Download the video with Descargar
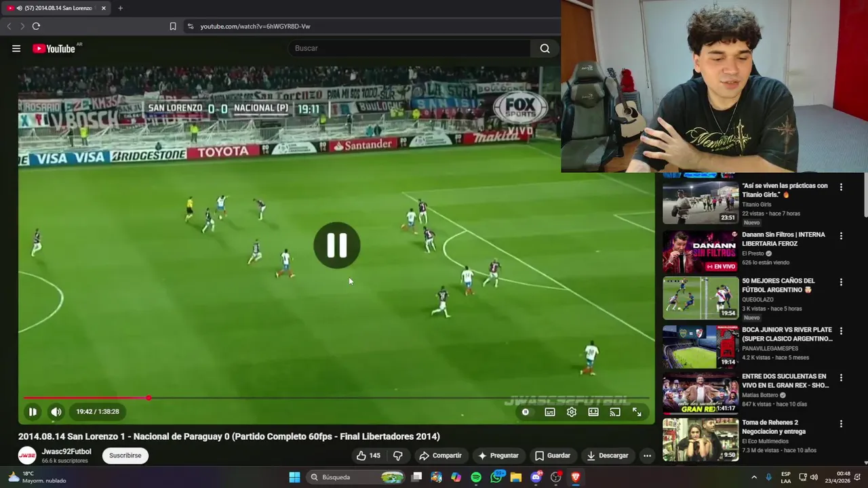Image resolution: width=868 pixels, height=488 pixels. (x=608, y=455)
